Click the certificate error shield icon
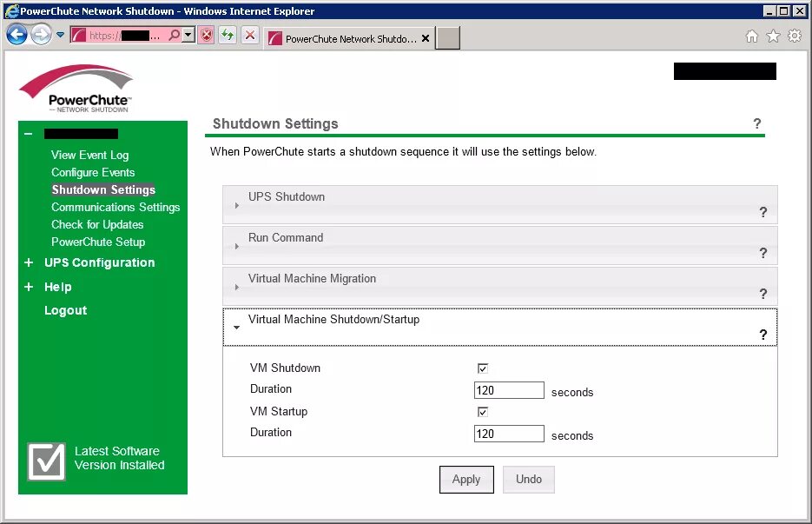The height and width of the screenshot is (524, 812). pyautogui.click(x=206, y=36)
